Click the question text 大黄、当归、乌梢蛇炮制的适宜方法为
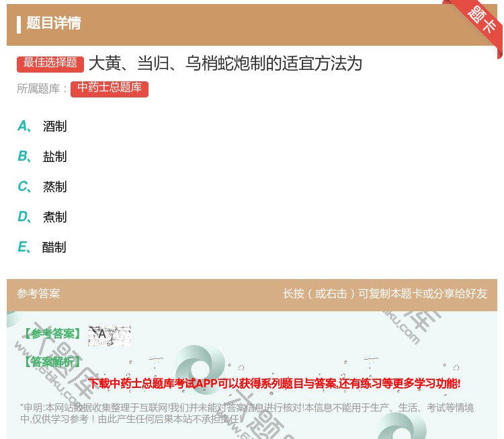The image size is (504, 439). 225,63
